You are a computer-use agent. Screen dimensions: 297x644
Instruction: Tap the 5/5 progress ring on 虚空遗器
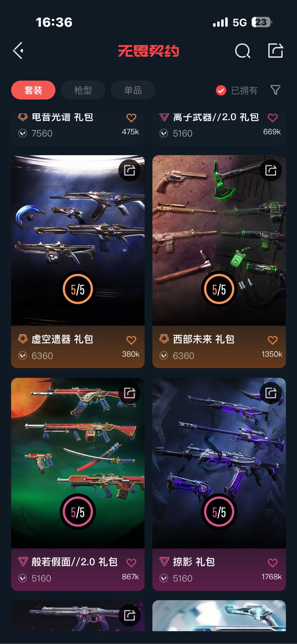tap(78, 289)
